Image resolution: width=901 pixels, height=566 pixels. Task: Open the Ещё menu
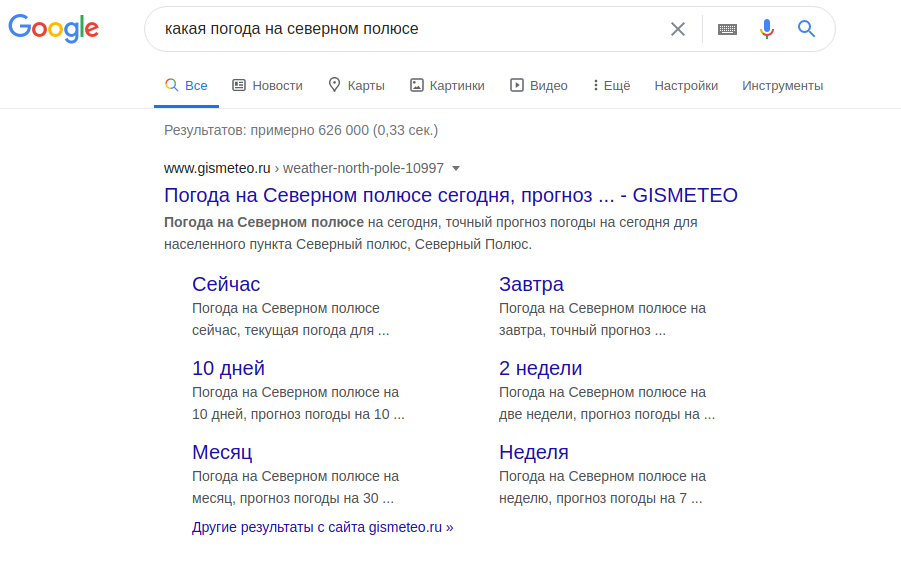[x=611, y=86]
